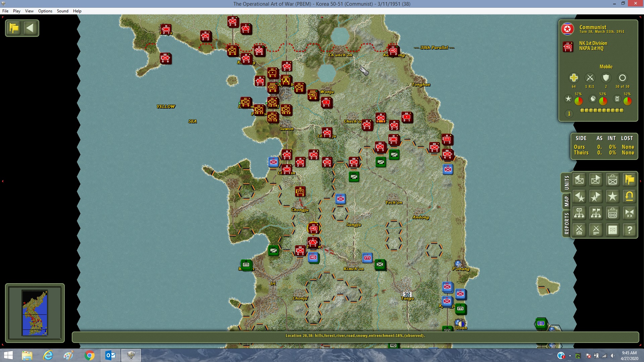This screenshot has width=644, height=362.
Task: Click the Andong city label
Action: tap(421, 217)
